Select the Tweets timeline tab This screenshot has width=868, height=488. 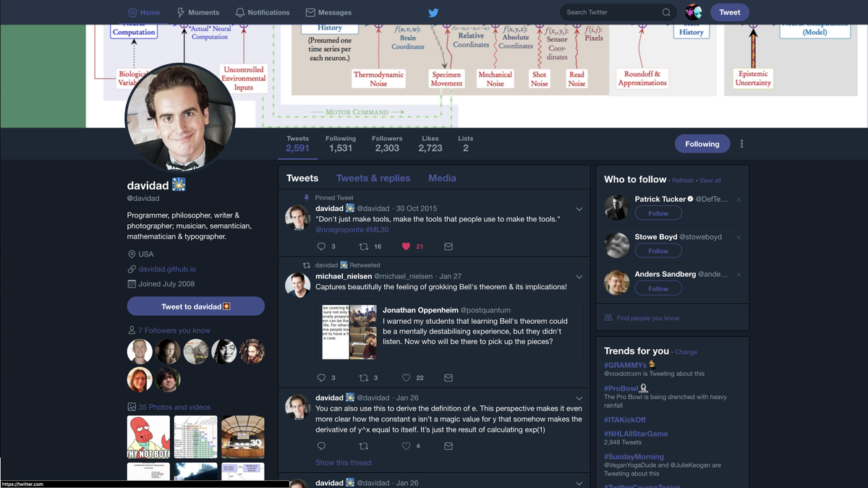click(302, 178)
